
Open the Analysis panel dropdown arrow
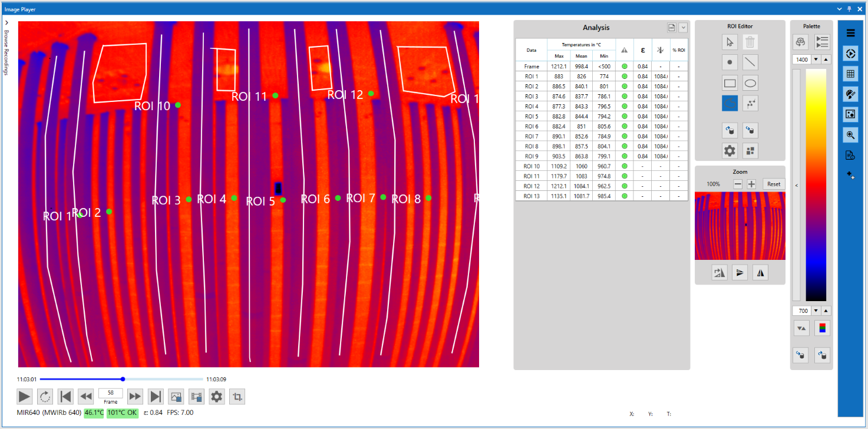coord(683,28)
